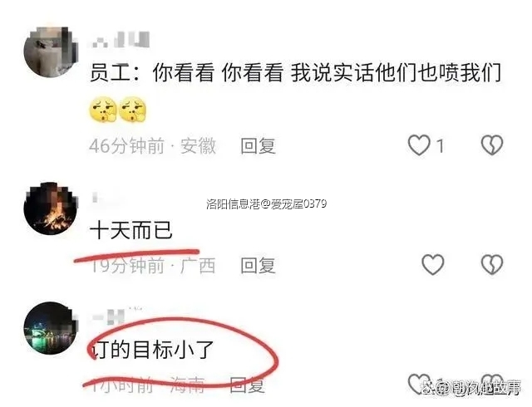Reply to the 海南 comment via 回复
Screen dimensions: 532x407
pyautogui.click(x=247, y=385)
